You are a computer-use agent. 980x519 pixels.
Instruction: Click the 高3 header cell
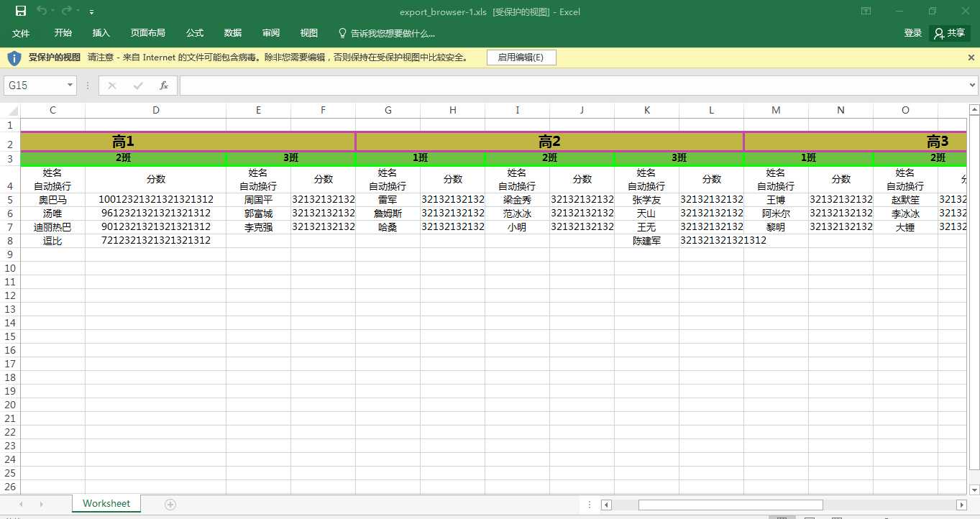coord(856,142)
